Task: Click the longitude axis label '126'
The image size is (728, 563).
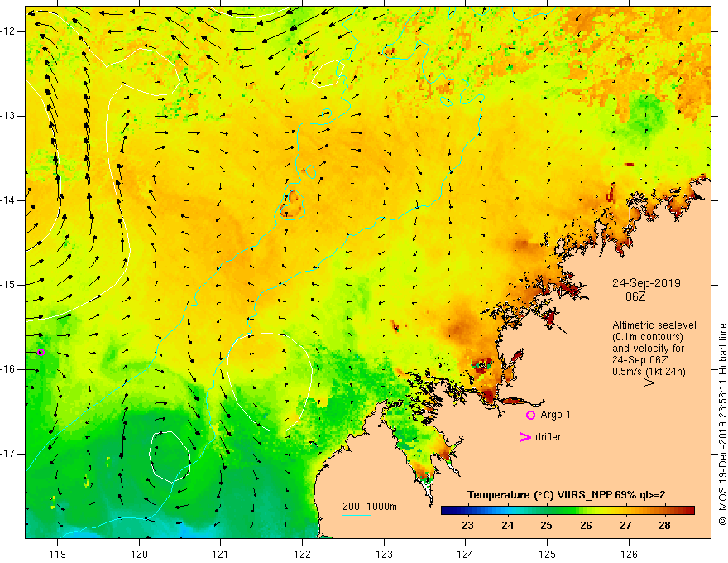Action: [x=629, y=554]
